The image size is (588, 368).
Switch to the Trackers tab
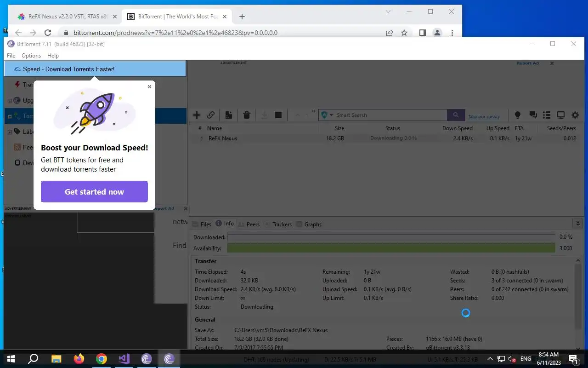277,224
